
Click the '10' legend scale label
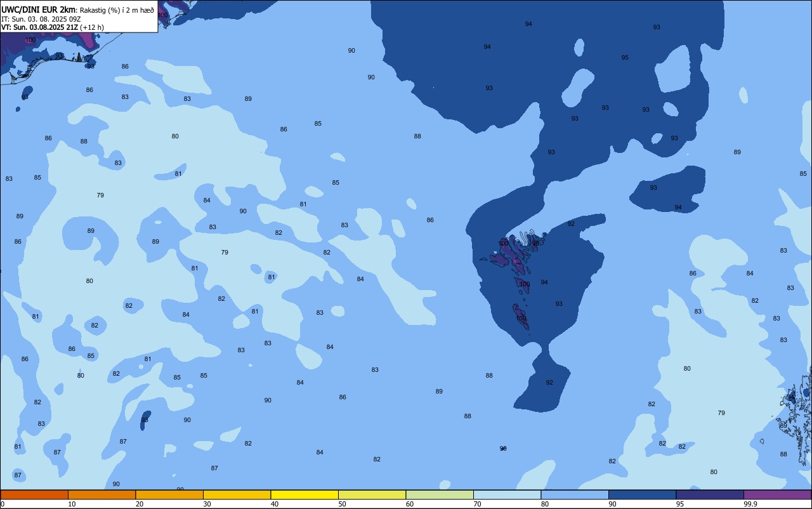tap(72, 504)
